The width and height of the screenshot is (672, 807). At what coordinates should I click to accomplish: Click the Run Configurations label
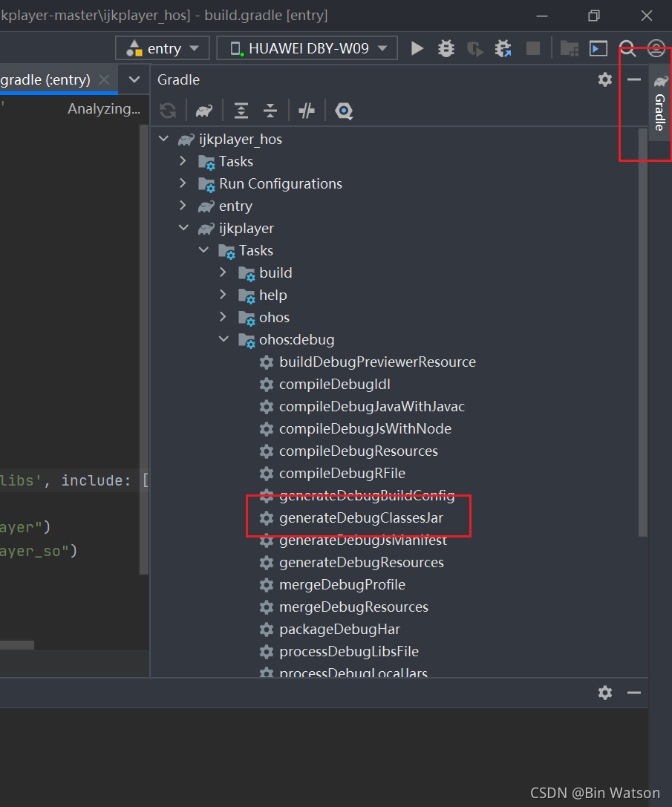[281, 183]
